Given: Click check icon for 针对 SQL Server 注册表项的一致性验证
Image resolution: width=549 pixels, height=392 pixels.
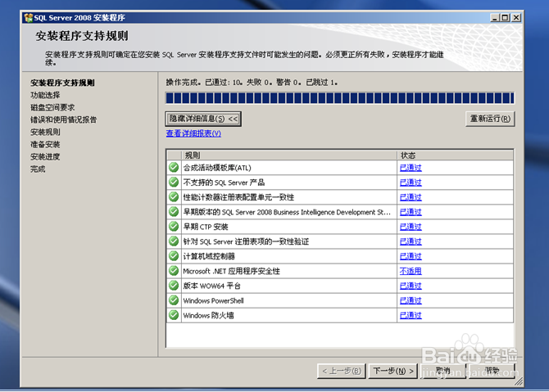Looking at the screenshot, I should (x=174, y=241).
